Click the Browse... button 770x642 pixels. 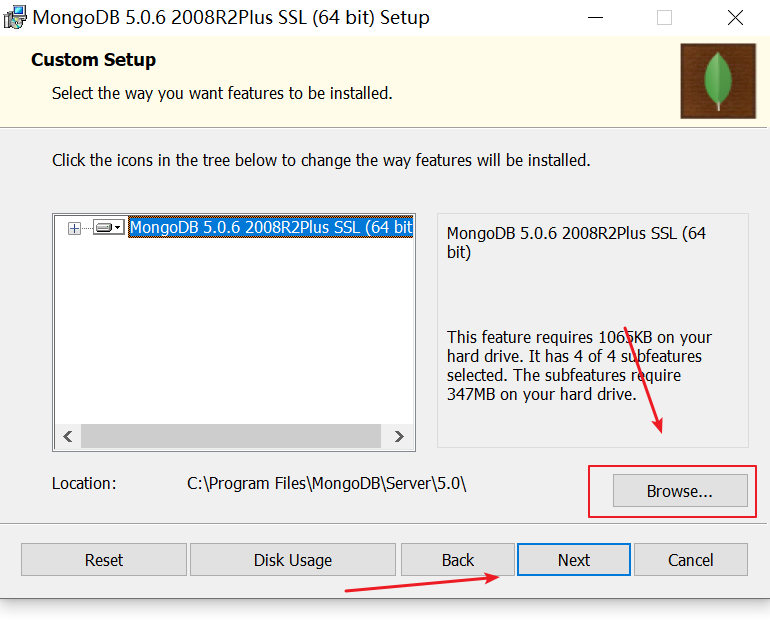tap(680, 491)
